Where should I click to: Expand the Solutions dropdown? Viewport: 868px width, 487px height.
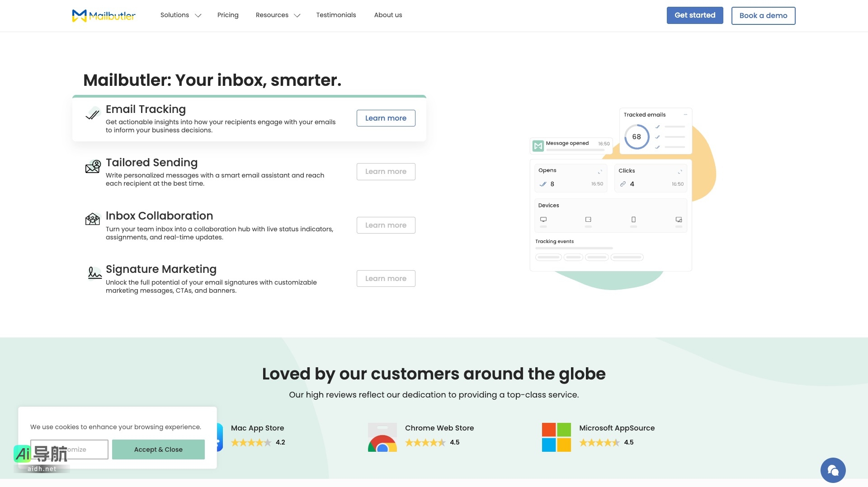(180, 15)
